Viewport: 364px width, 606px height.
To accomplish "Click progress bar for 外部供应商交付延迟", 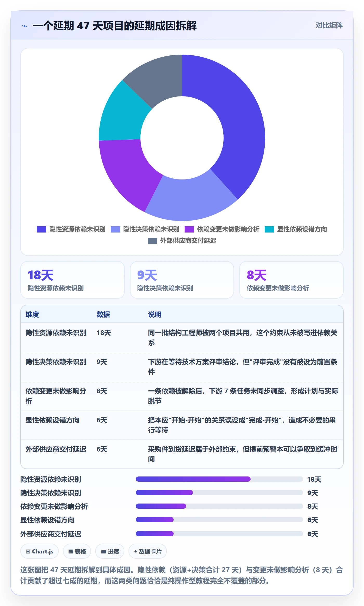I will pos(219,534).
